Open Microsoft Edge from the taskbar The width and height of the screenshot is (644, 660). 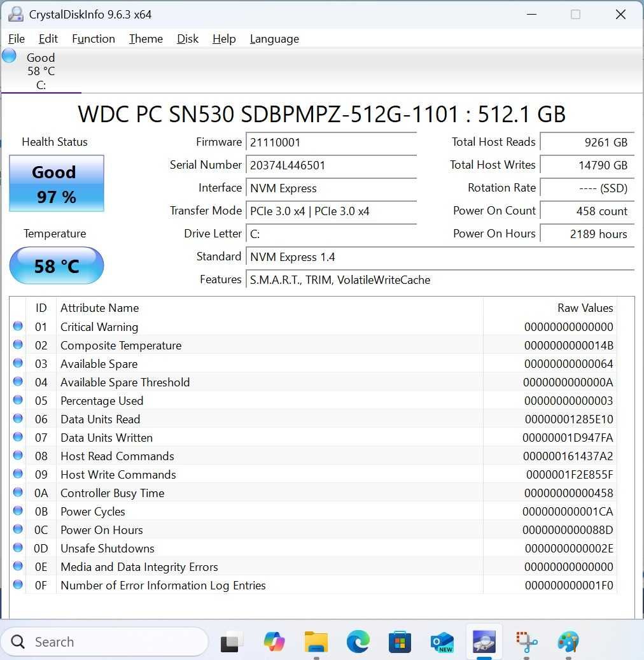point(358,642)
